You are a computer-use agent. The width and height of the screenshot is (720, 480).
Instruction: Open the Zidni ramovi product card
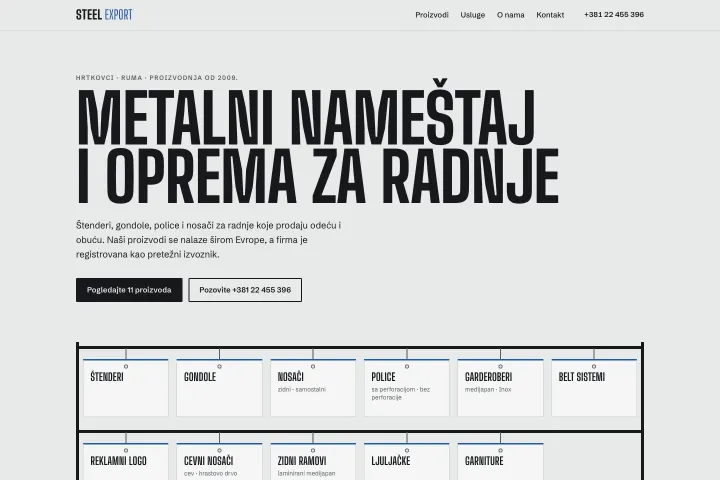313,462
